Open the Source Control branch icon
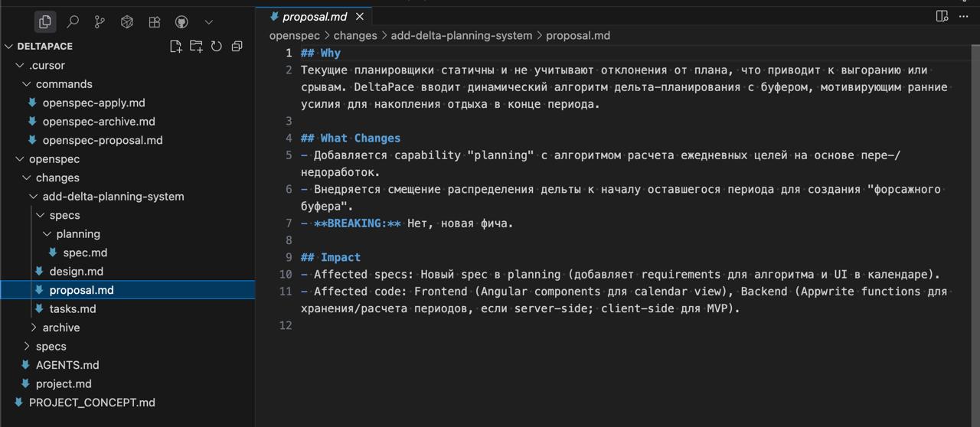The image size is (980, 427). click(x=100, y=22)
